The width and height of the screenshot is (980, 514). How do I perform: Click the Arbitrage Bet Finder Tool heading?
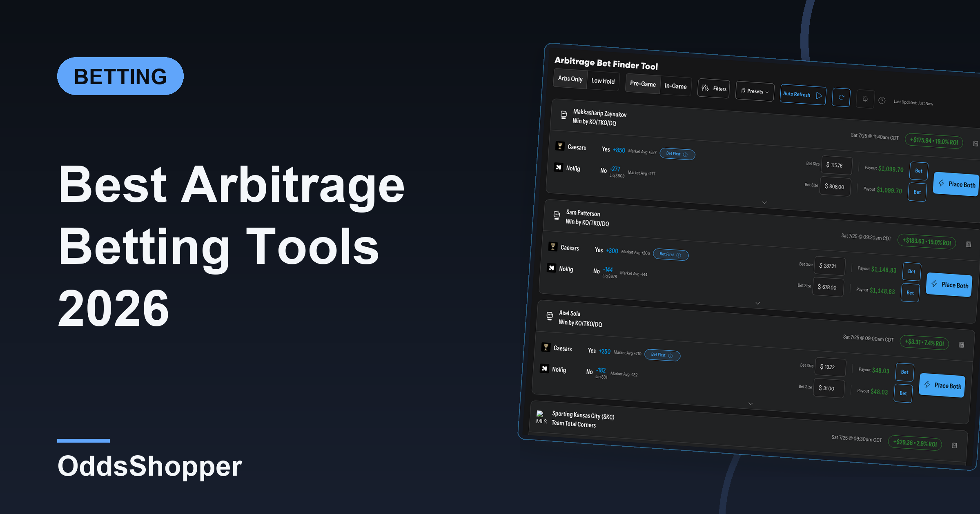(x=606, y=63)
